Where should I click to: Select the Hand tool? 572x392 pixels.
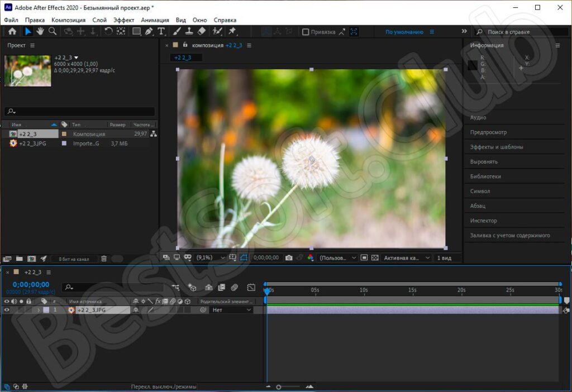point(40,32)
